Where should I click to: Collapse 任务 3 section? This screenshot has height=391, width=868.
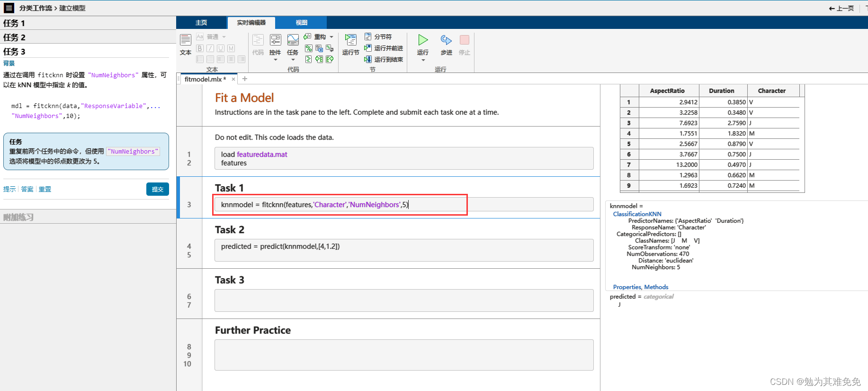pyautogui.click(x=88, y=51)
